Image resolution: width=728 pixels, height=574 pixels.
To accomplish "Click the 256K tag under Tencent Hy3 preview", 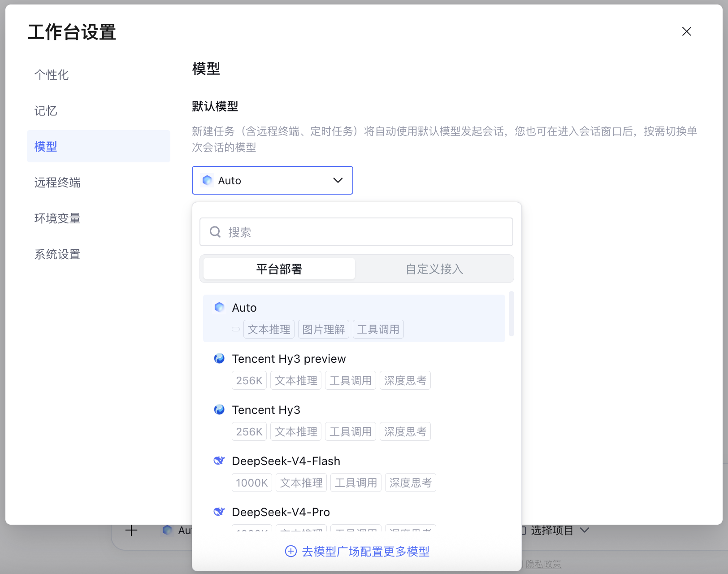I will point(249,380).
